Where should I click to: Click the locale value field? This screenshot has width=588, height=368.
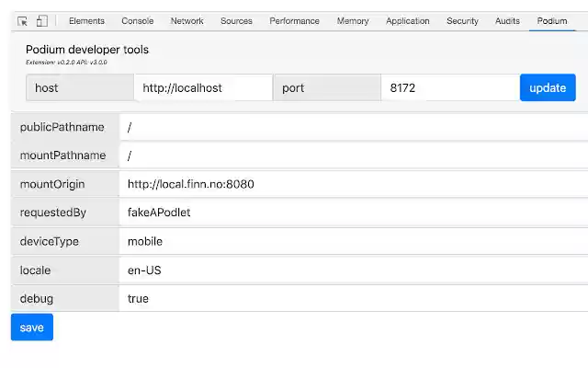coord(353,270)
